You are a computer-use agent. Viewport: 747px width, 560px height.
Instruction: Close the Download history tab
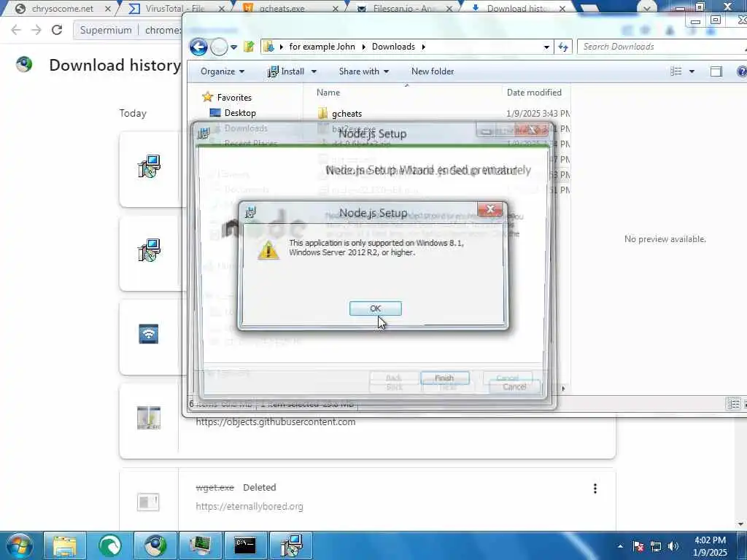pos(562,9)
